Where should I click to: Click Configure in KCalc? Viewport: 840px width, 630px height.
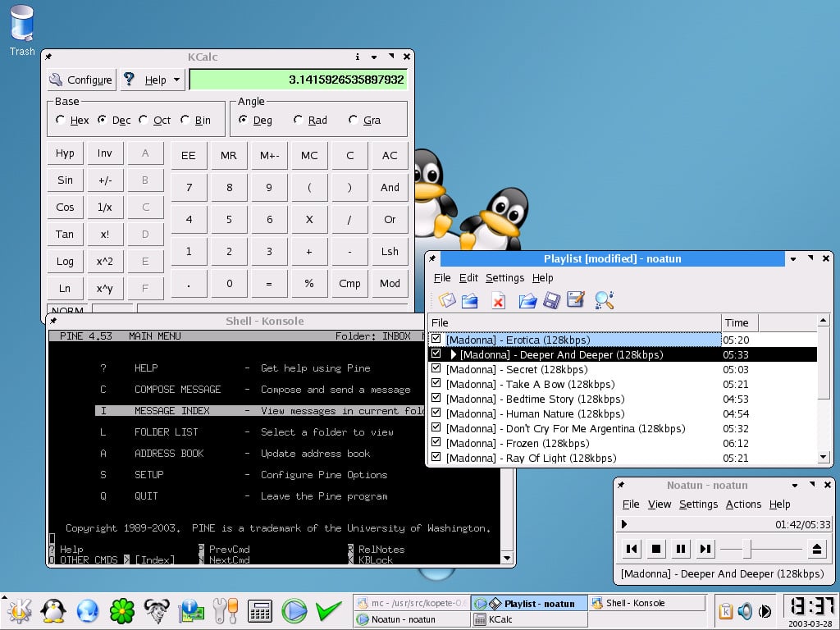[80, 80]
